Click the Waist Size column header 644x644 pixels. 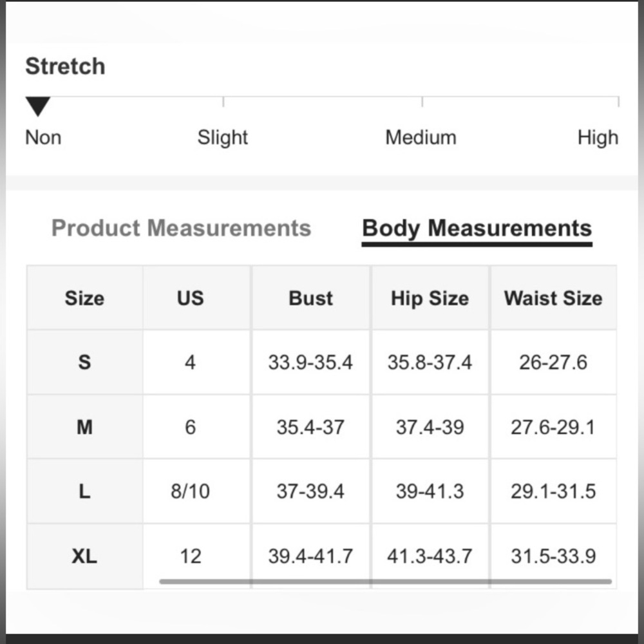(x=553, y=298)
